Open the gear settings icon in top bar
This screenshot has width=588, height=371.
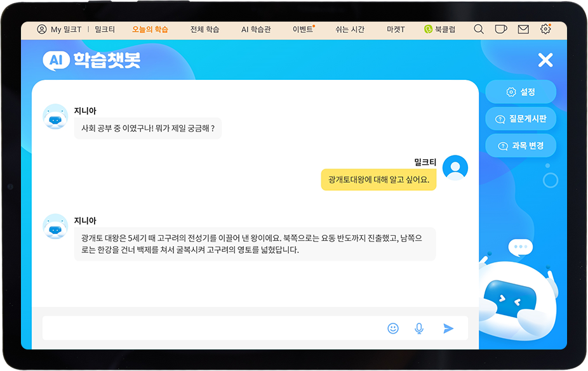[x=545, y=29]
